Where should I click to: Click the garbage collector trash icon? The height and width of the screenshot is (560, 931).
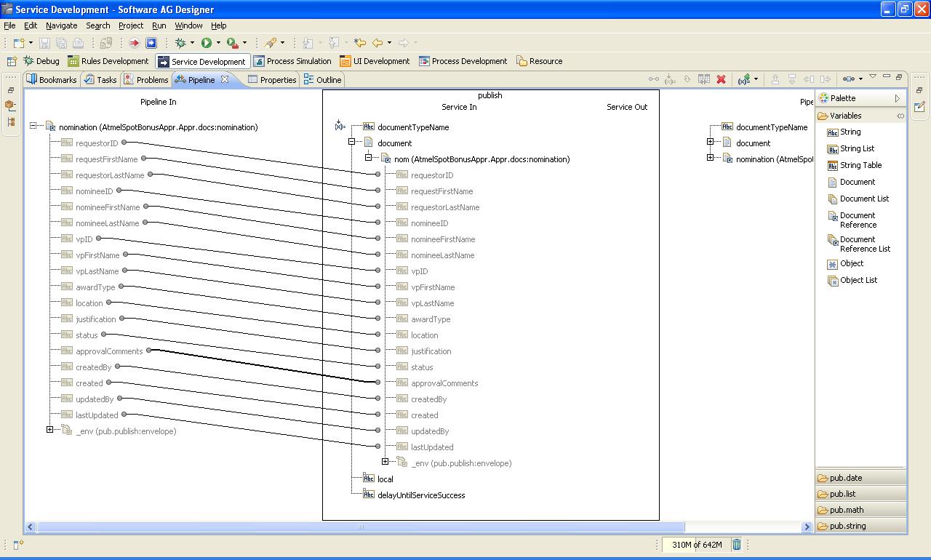737,544
